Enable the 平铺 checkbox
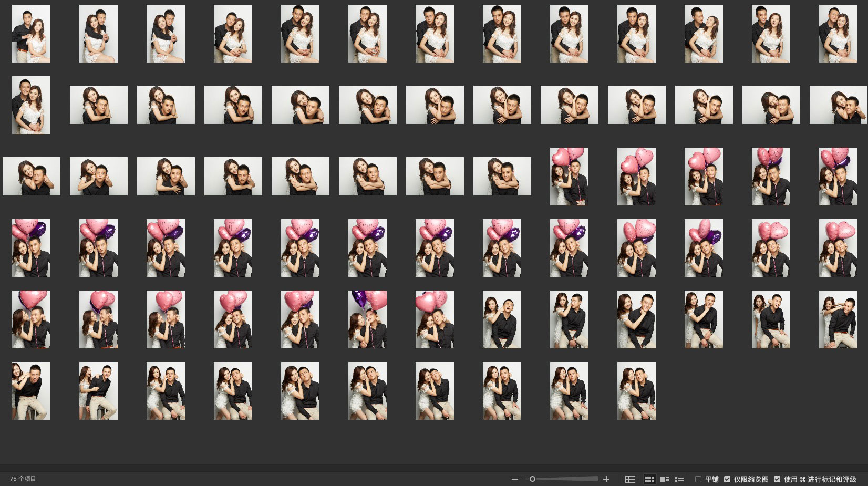 698,479
